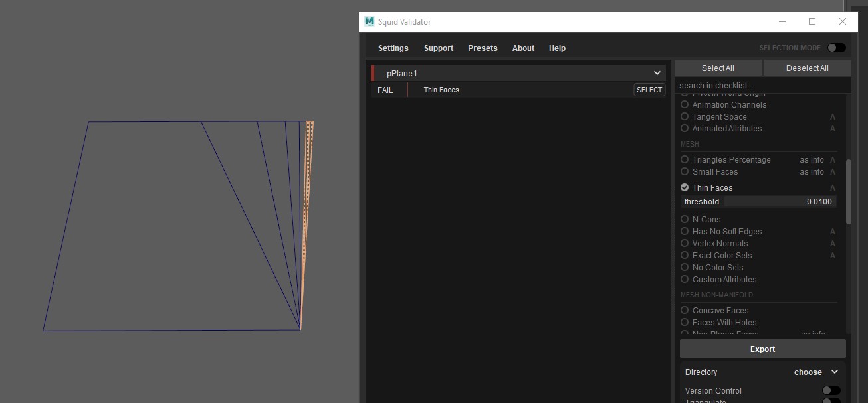The image size is (868, 403).
Task: Enable the Concave Faces check
Action: (x=685, y=310)
